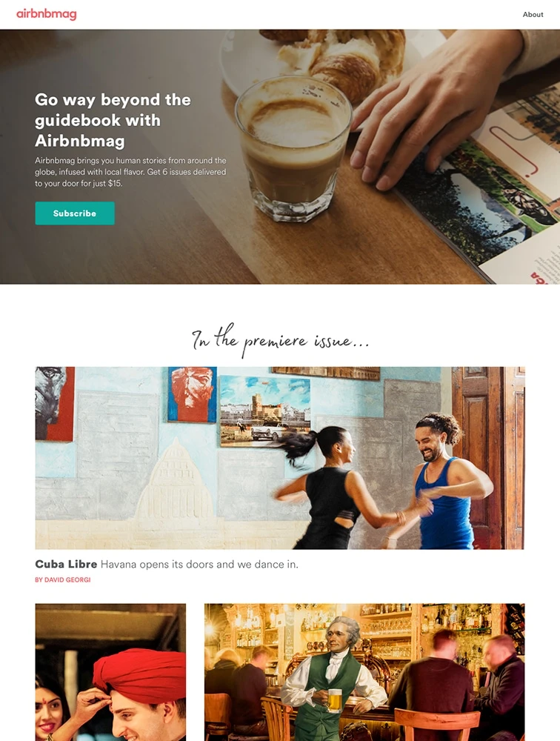Open the bar scene beer illustration

pyautogui.click(x=364, y=672)
